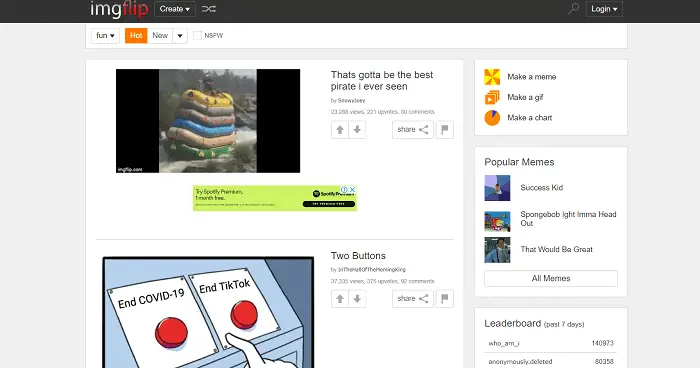Click the Make a meme pinwheel icon
Viewport: 700px width, 368px height.
[x=492, y=77]
